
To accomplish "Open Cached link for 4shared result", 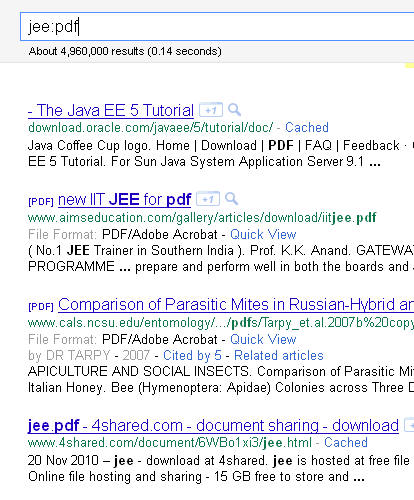I will pos(346,443).
